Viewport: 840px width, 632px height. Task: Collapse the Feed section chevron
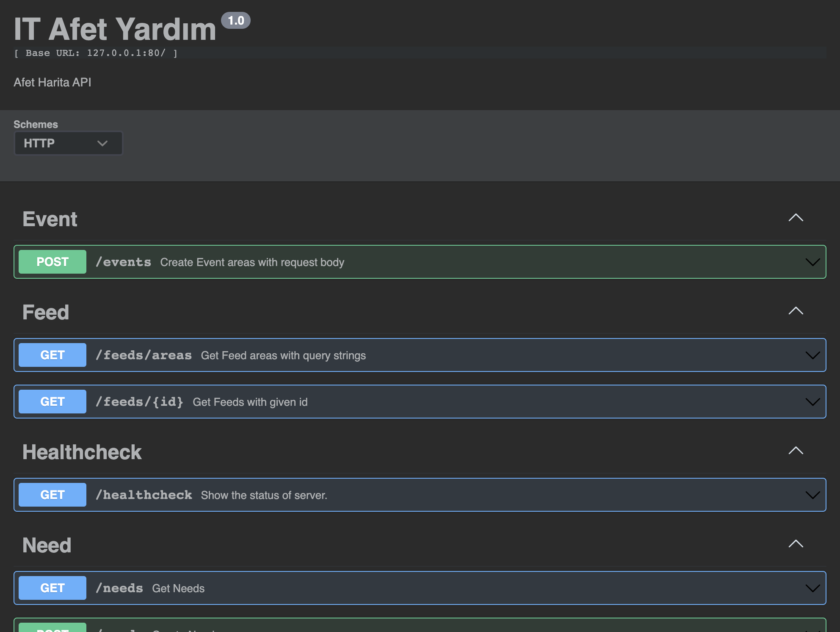point(796,311)
